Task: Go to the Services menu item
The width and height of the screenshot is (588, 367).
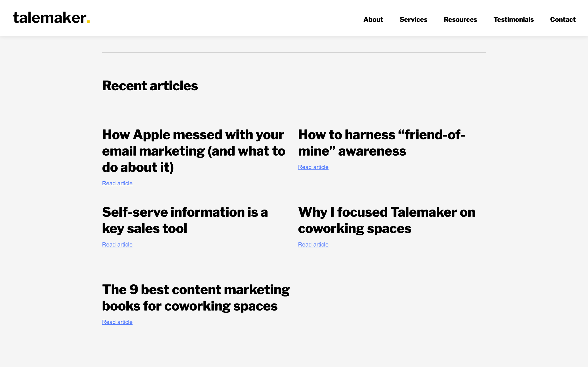Action: click(413, 20)
